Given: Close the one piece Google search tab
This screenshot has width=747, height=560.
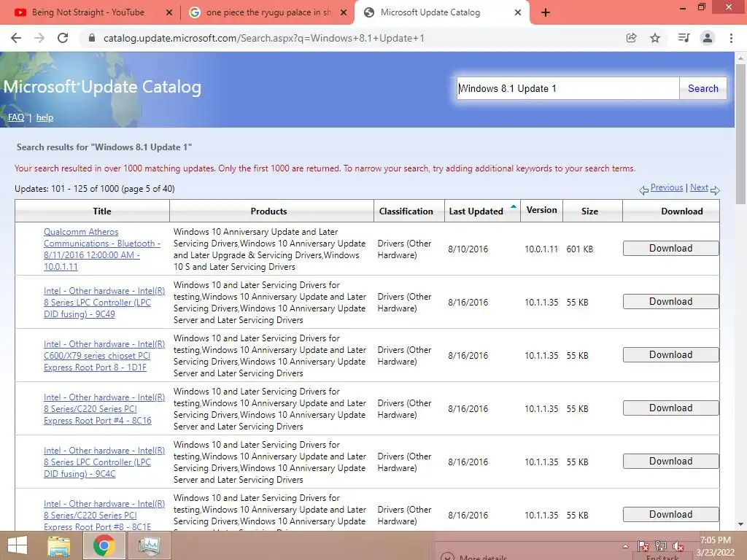Looking at the screenshot, I should (x=344, y=13).
